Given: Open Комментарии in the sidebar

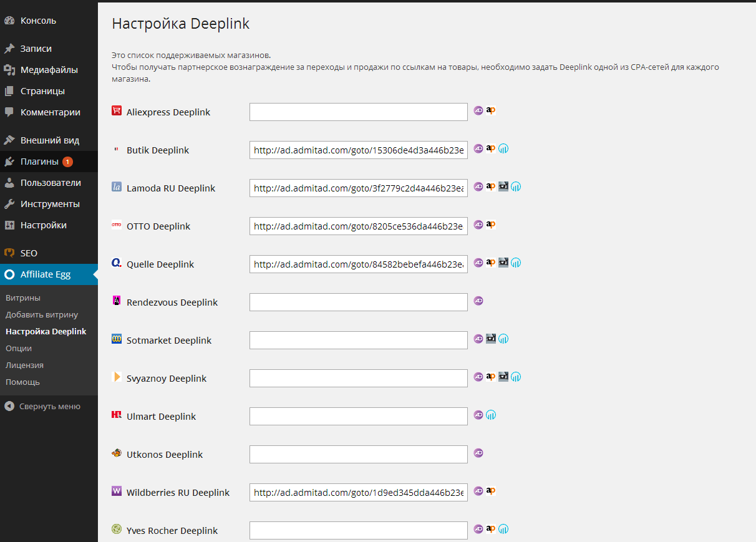Looking at the screenshot, I should 49,112.
